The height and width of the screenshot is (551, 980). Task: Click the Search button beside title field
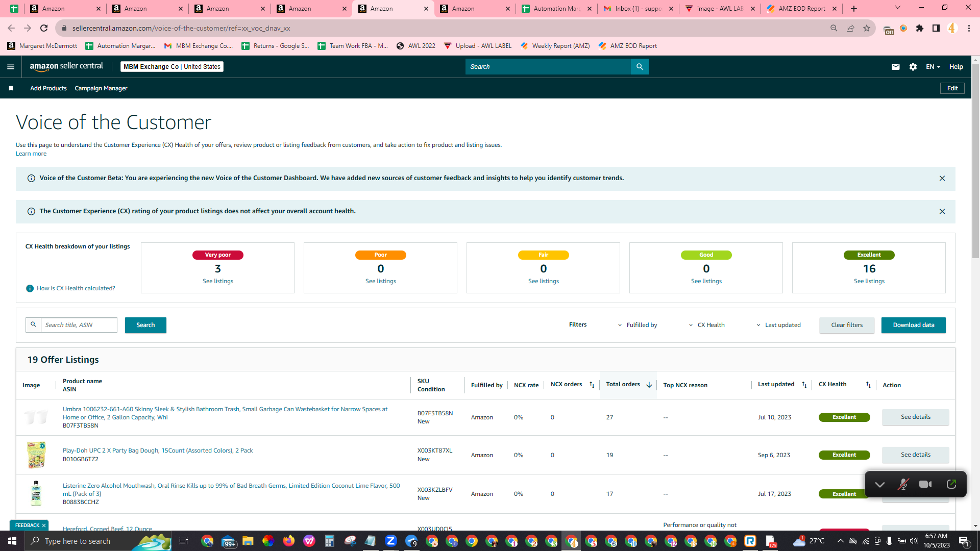click(x=145, y=325)
